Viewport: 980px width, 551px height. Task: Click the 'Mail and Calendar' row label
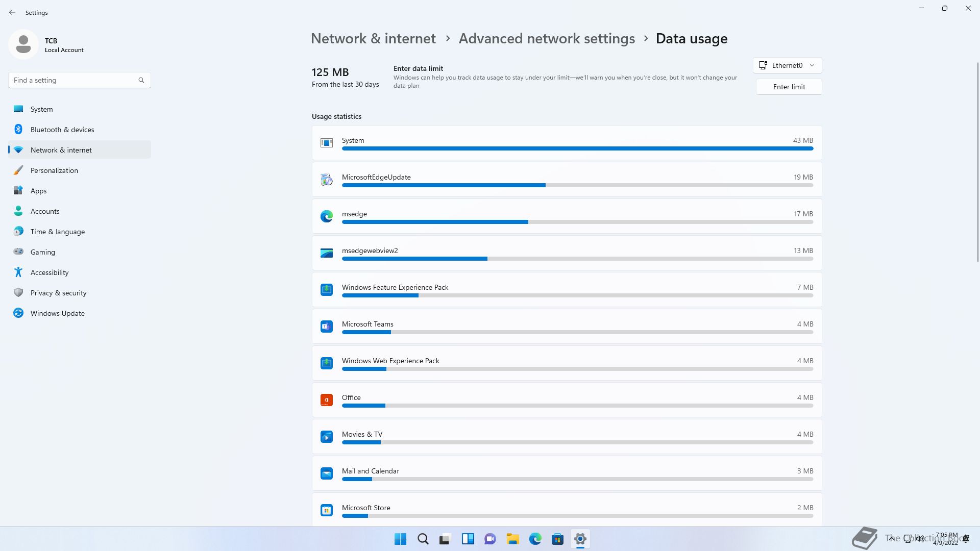point(371,471)
